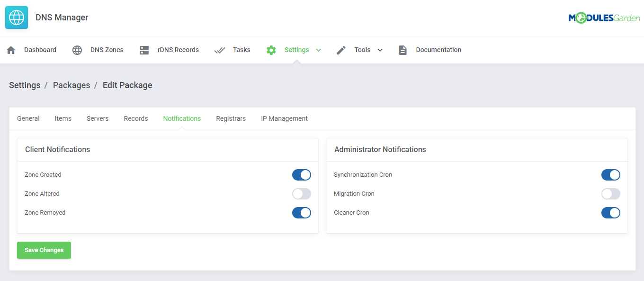
Task: Enable the Zone Altered notification
Action: [302, 193]
